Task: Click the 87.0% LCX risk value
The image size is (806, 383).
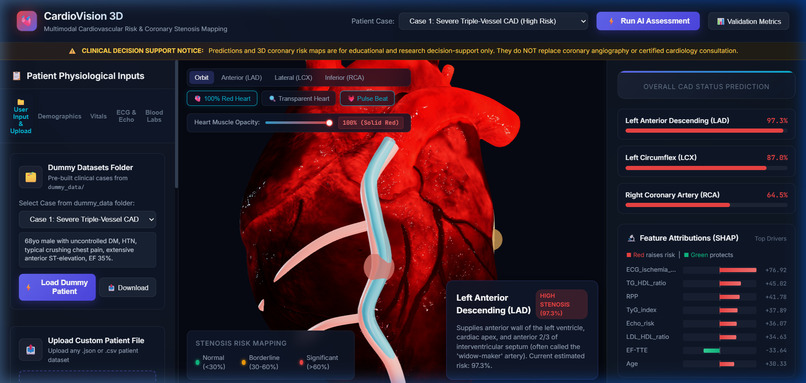Action: coord(777,158)
